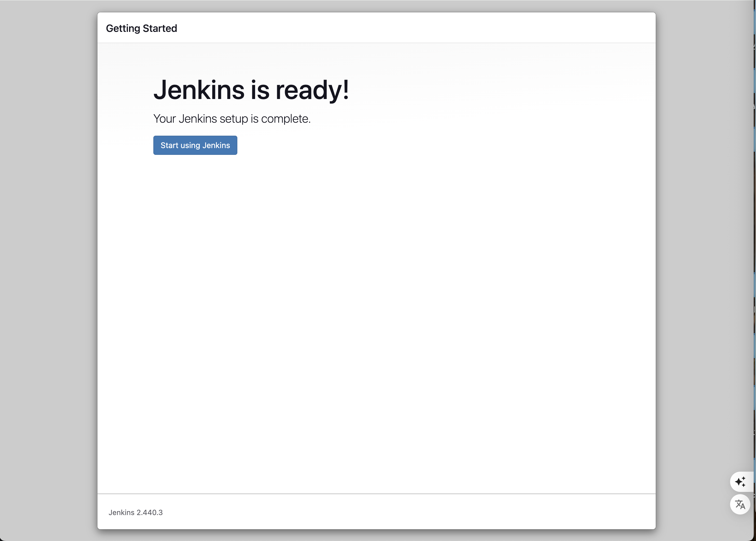This screenshot has width=756, height=541.
Task: Click the 'Jenkins is ready!' heading
Action: (251, 90)
